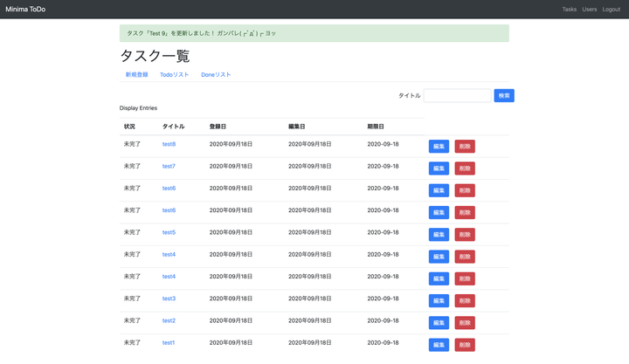Screen dimensions: 629x364
Task: Delete test8 with the 削除 button
Action: (x=465, y=147)
